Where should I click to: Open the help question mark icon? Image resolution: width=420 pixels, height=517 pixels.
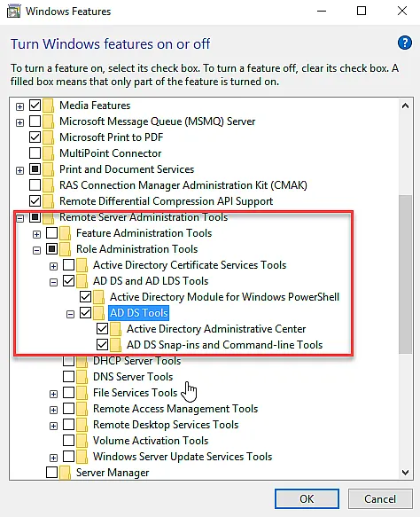pyautogui.click(x=405, y=43)
